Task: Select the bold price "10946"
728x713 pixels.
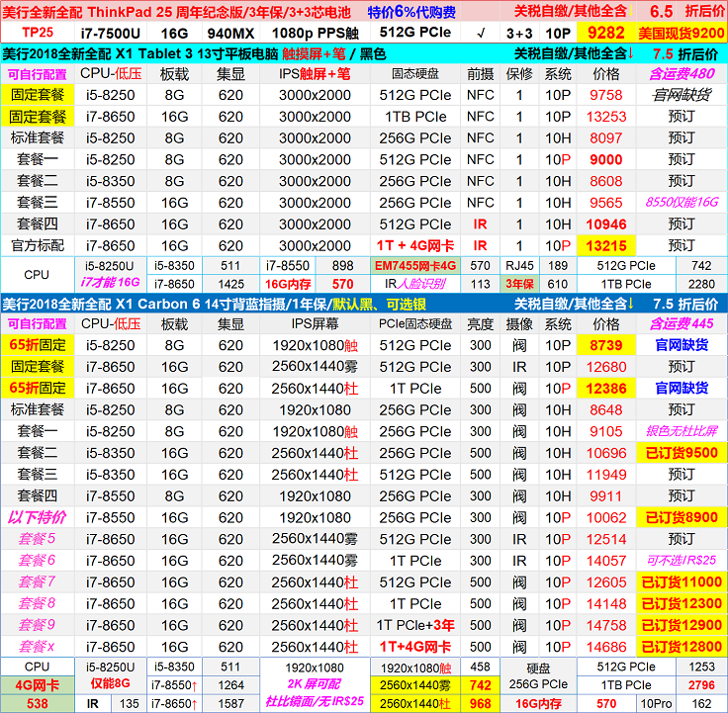Action: click(606, 224)
